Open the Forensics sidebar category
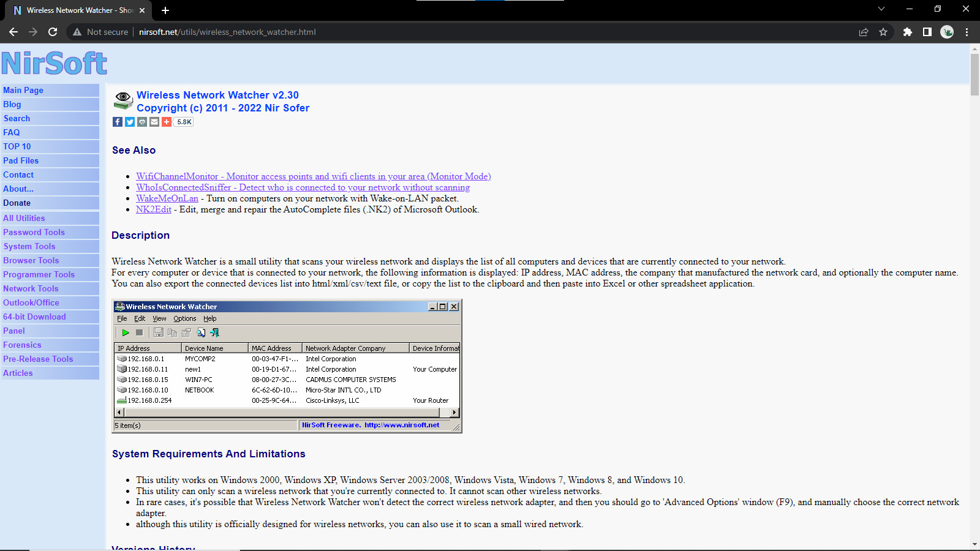This screenshot has height=551, width=980. (50, 345)
